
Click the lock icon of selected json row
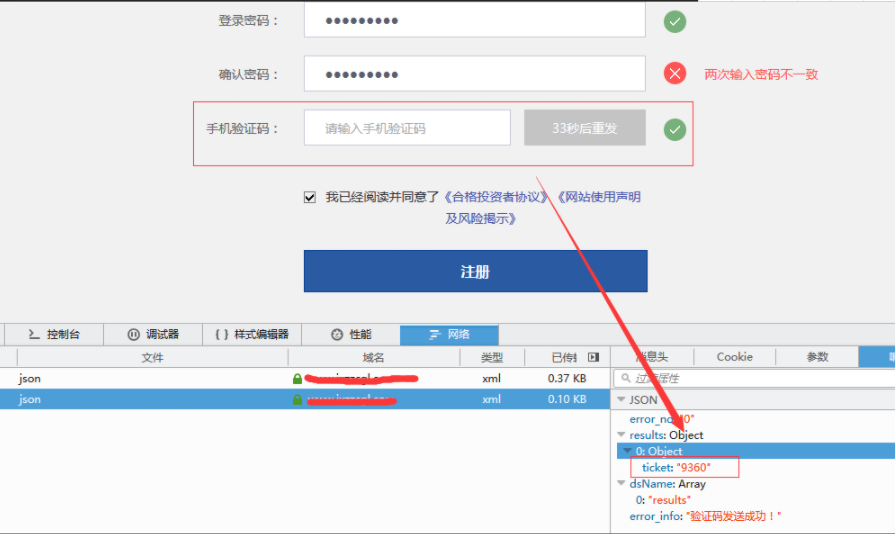pyautogui.click(x=297, y=399)
